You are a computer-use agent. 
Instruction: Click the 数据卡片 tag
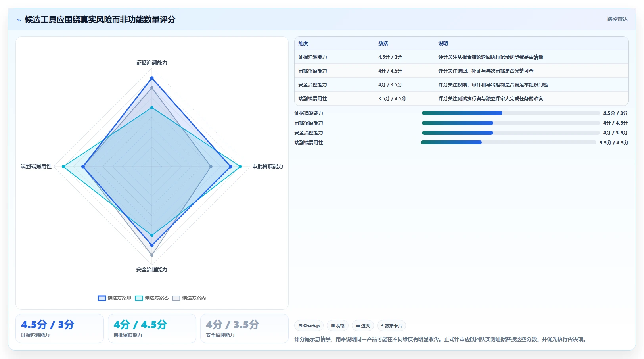pyautogui.click(x=391, y=326)
